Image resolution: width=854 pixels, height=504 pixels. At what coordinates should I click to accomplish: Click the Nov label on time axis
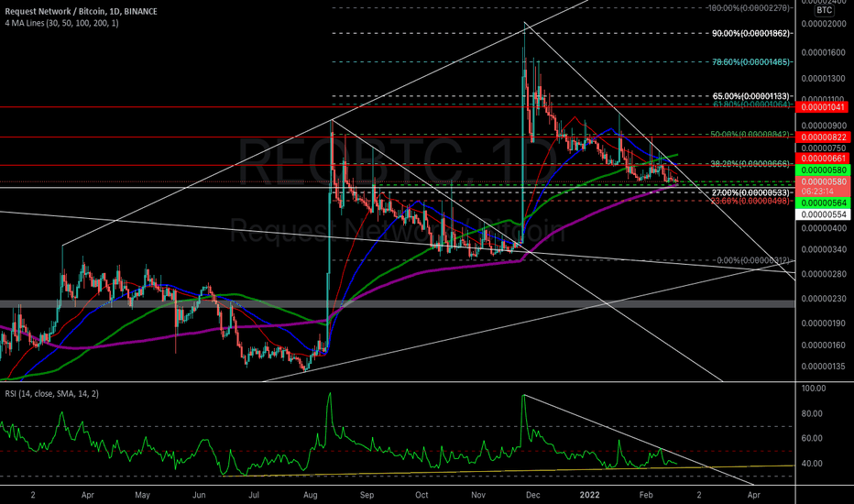[478, 495]
